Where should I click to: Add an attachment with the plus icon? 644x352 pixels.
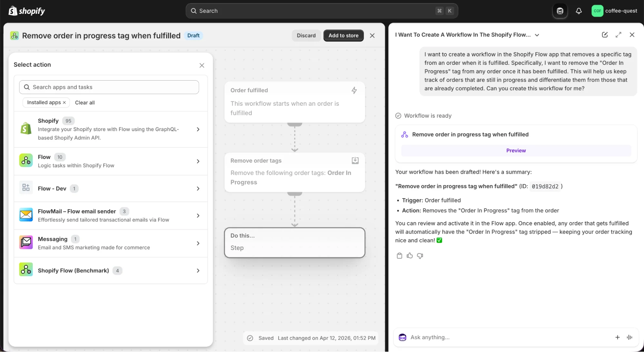coord(617,337)
